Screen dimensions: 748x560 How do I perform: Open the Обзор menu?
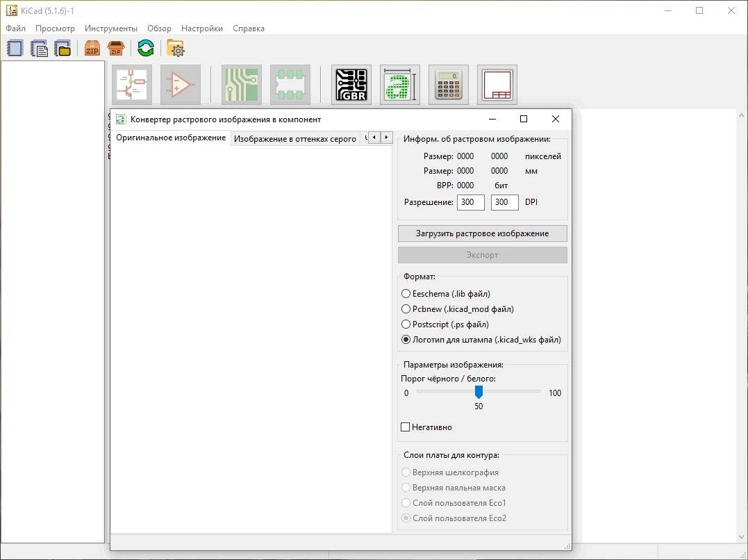point(159,28)
